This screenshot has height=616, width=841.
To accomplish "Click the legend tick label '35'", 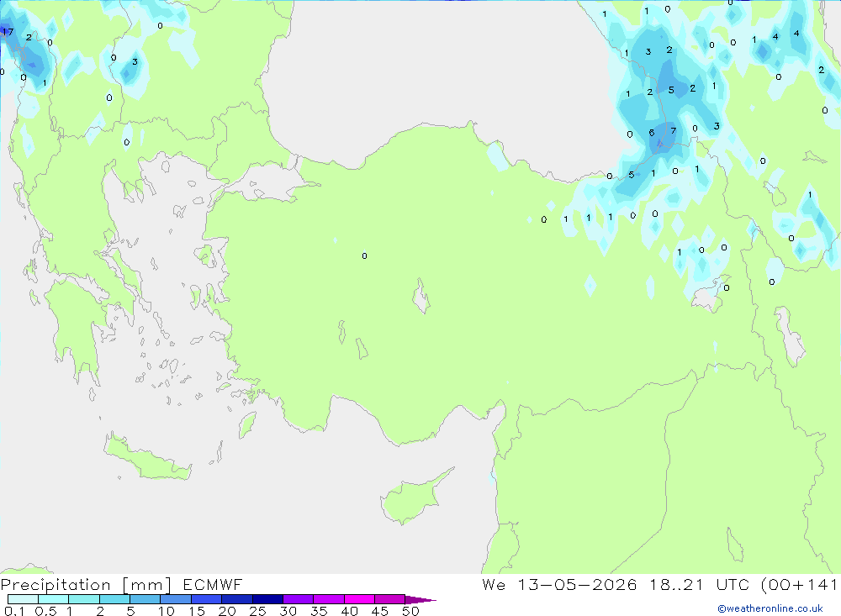I will tap(319, 611).
